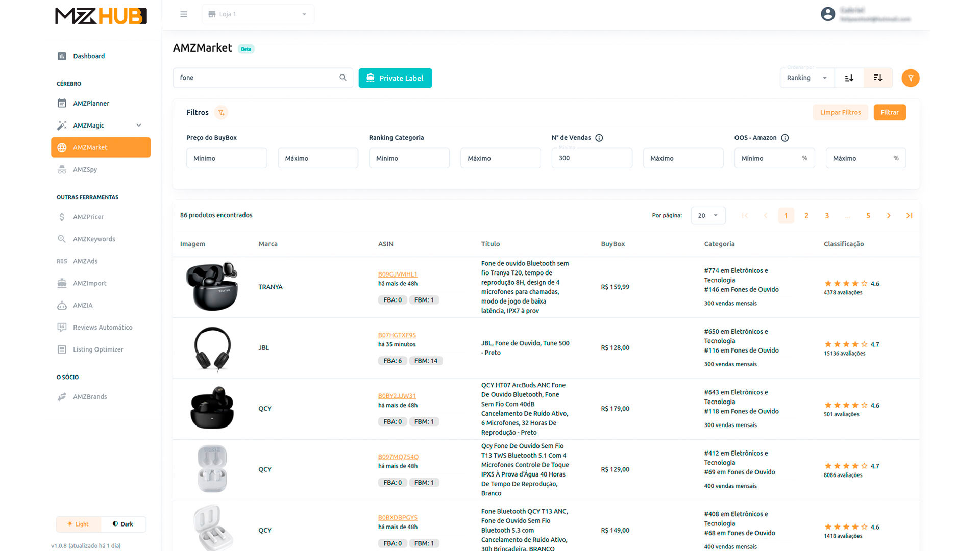The height and width of the screenshot is (551, 980).
Task: Click the Classificação column header
Action: tap(844, 244)
